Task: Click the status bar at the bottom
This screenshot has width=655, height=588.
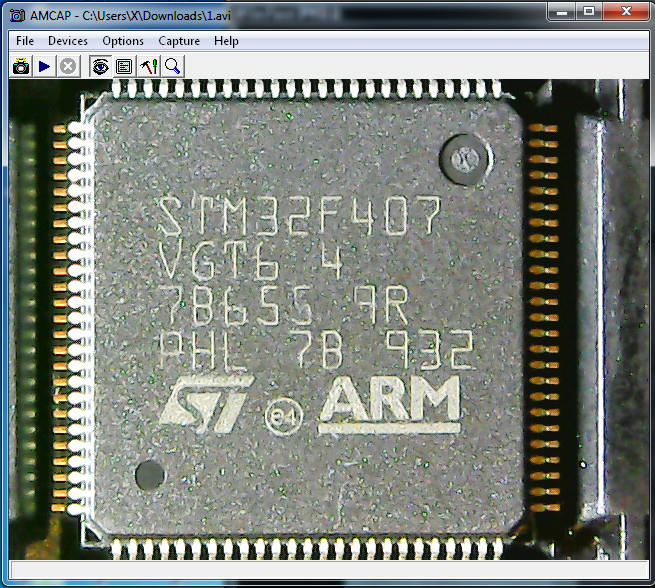Action: (329, 570)
